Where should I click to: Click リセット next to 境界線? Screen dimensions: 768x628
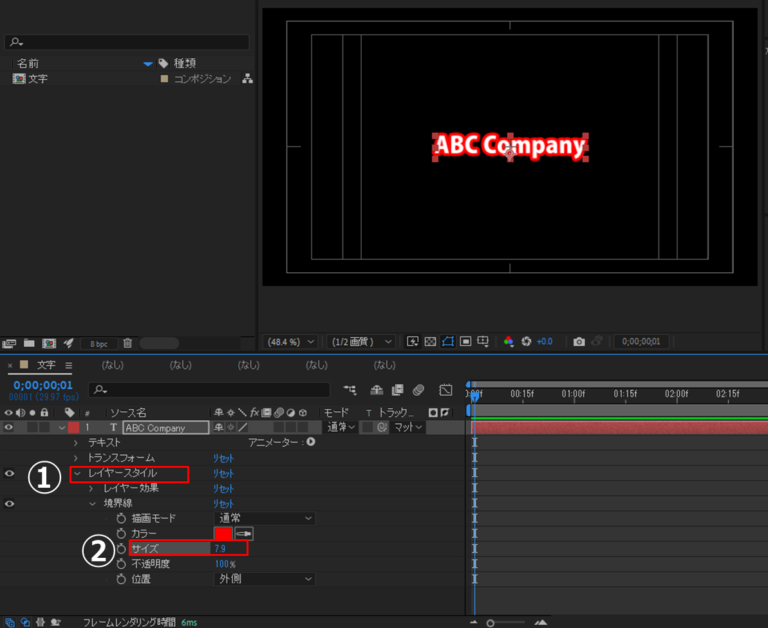222,503
